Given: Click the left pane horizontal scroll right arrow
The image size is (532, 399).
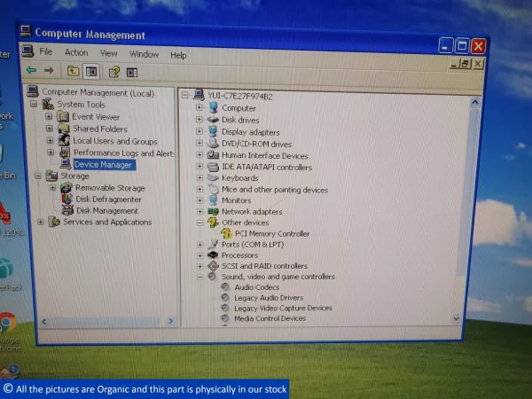Looking at the screenshot, I should (x=170, y=321).
